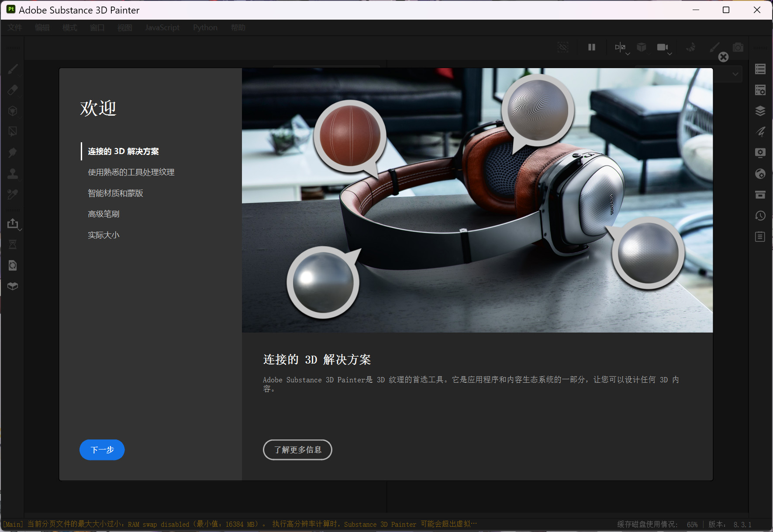
Task: Click the open box icon in the left toolbar
Action: 13,286
